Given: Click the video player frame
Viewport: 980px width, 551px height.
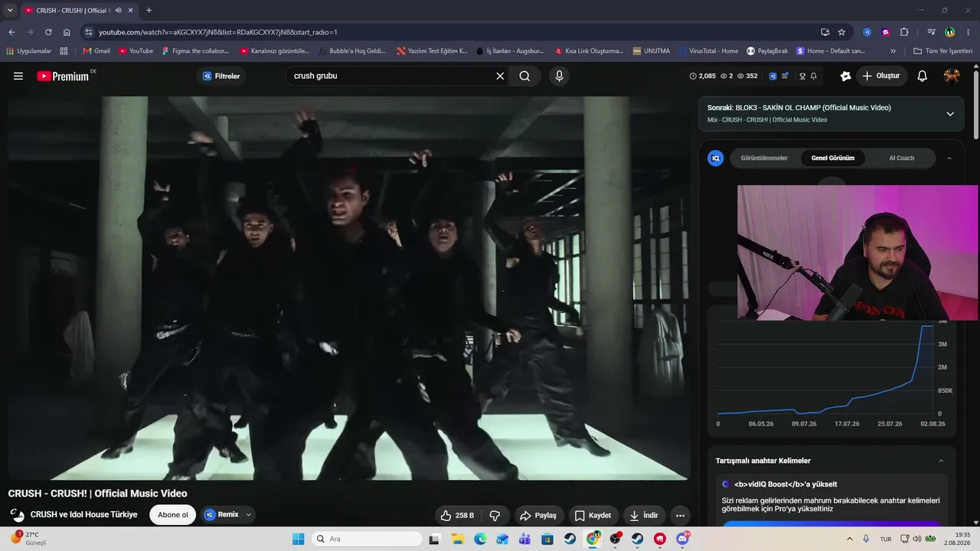Looking at the screenshot, I should click(x=348, y=288).
